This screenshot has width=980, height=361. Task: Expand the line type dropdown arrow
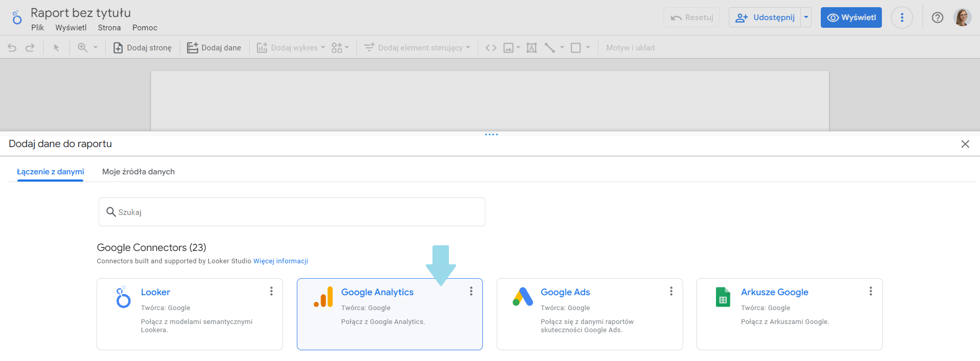point(562,48)
